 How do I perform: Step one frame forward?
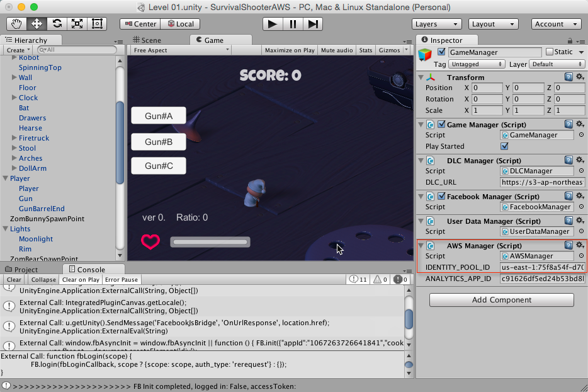(313, 24)
